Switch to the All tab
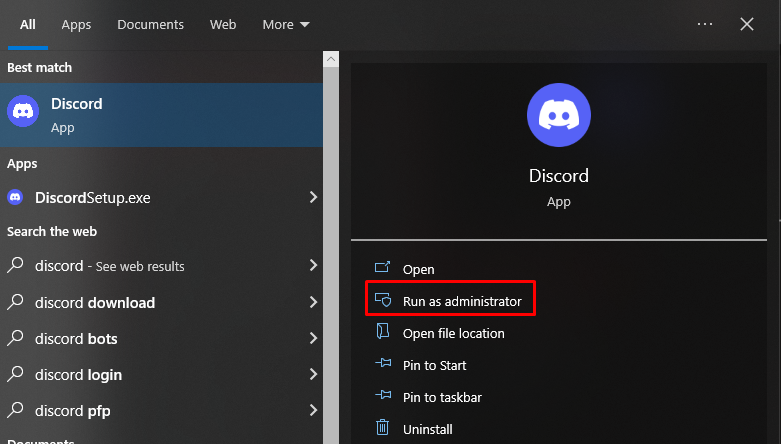The image size is (781, 444). tap(27, 24)
